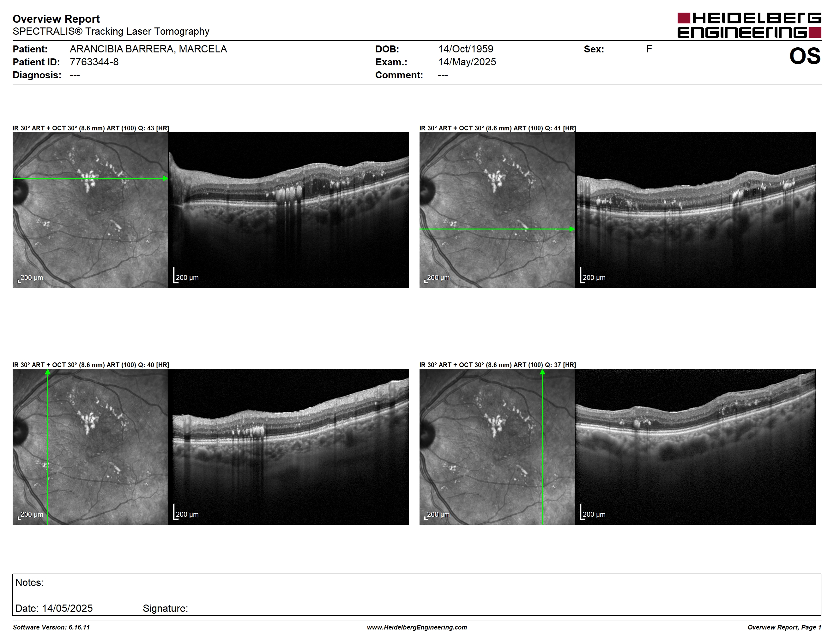
Task: Open the Q: 40 infrared fundus image
Action: pos(90,446)
